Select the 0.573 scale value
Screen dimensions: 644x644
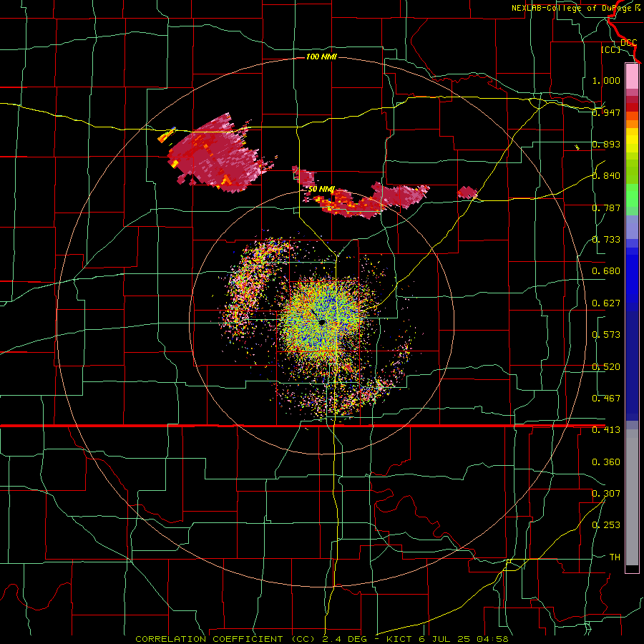coord(606,335)
